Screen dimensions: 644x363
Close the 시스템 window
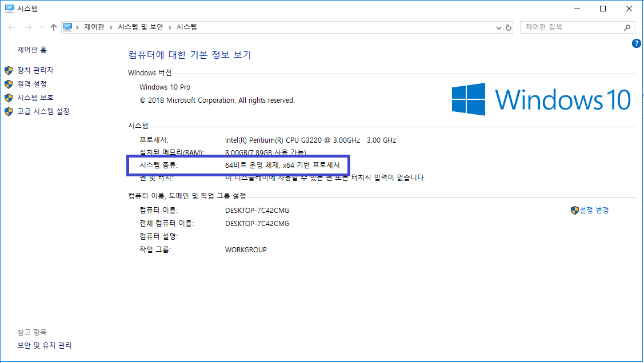[629, 9]
